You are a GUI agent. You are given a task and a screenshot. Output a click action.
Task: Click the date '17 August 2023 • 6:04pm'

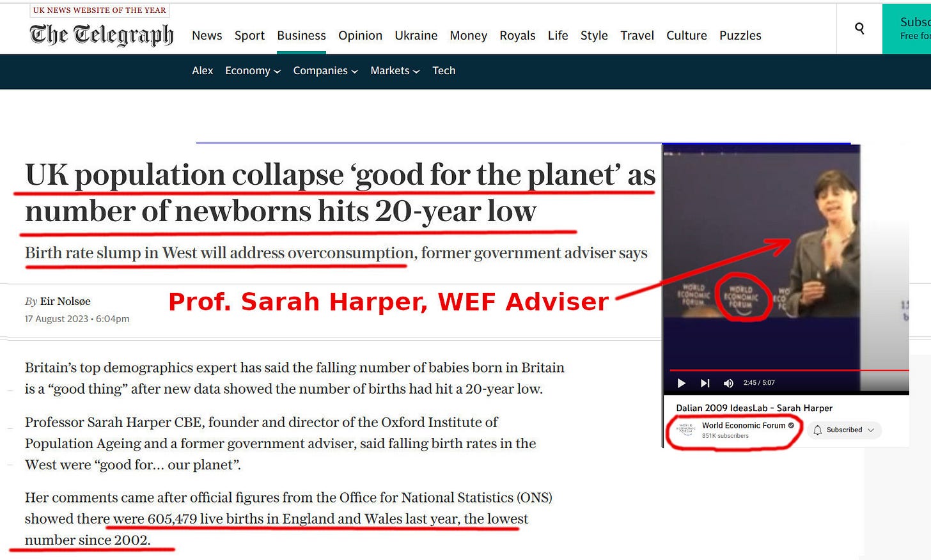[77, 318]
